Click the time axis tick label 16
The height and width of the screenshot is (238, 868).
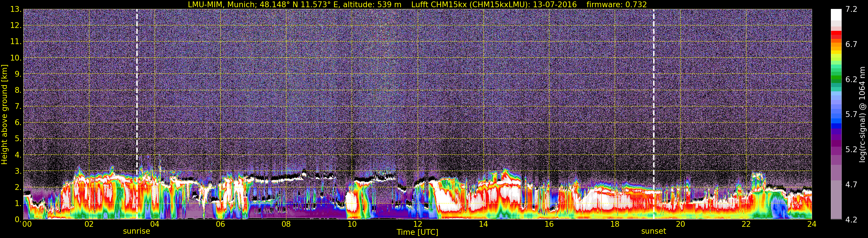pos(549,224)
